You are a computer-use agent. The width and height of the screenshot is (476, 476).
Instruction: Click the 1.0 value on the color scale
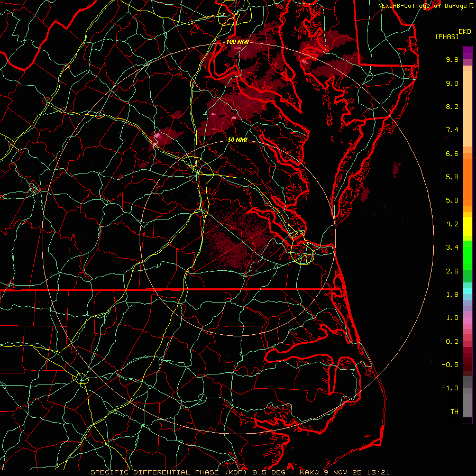tap(452, 318)
